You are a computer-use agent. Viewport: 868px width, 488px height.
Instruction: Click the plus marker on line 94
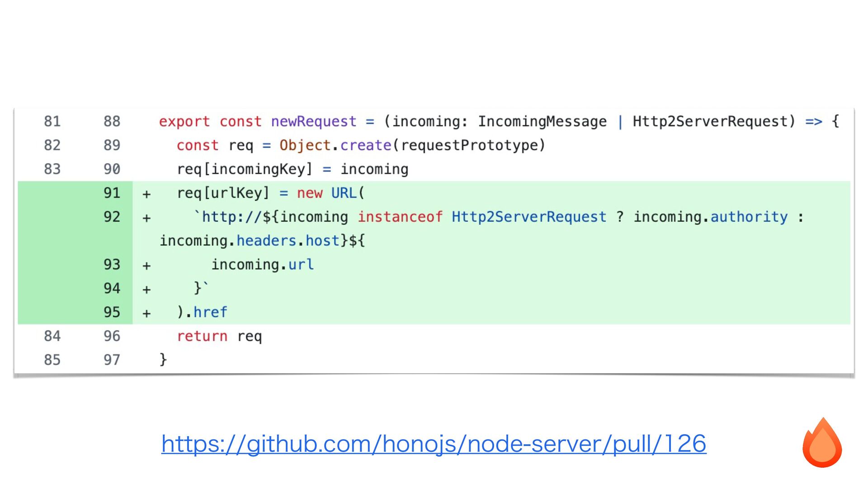pos(146,289)
